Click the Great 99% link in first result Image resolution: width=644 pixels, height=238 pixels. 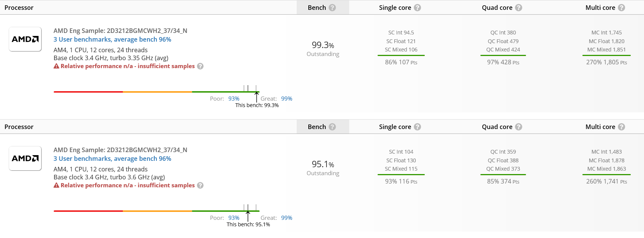286,99
